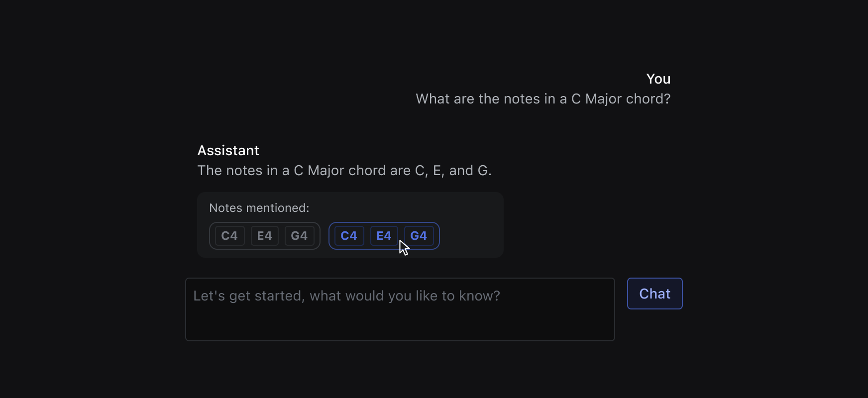Click the placeholder text in the compose box

346,295
